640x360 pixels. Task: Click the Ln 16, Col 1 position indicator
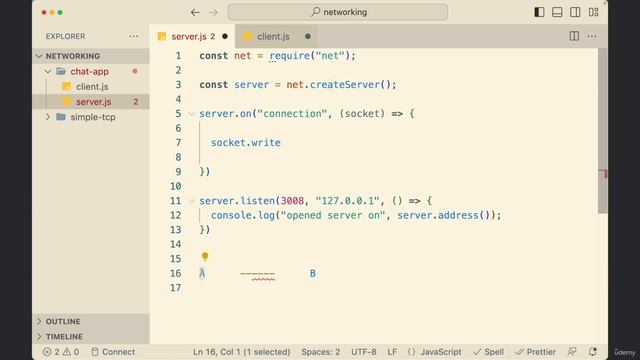coord(242,352)
